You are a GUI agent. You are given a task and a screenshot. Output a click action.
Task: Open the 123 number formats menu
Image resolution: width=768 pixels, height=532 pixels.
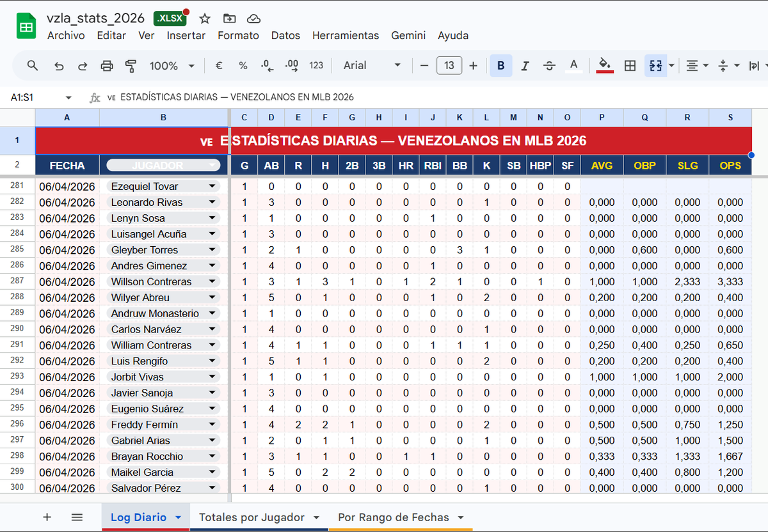click(316, 65)
